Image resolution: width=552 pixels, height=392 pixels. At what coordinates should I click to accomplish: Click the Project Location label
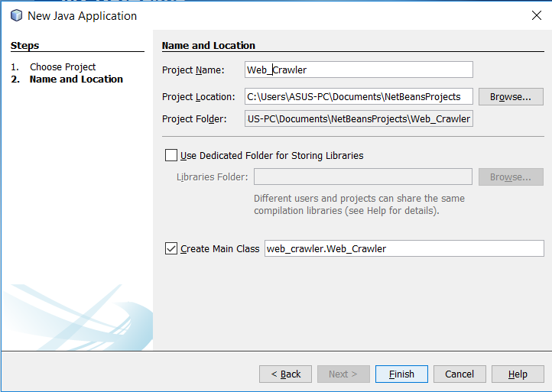click(x=199, y=97)
